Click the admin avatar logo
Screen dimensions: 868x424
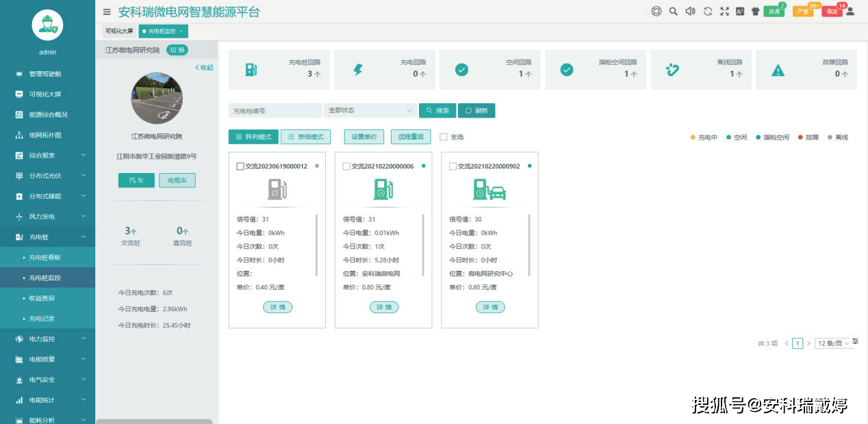pos(47,25)
